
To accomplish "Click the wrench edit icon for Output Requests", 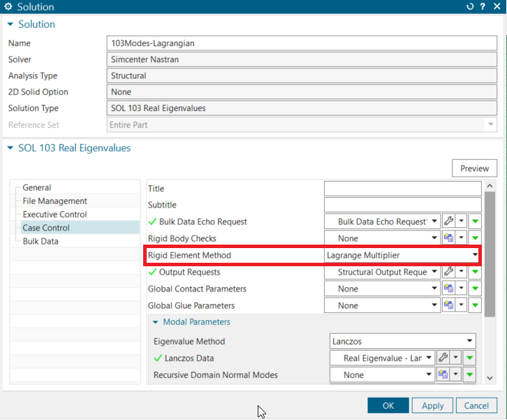I will (x=450, y=272).
